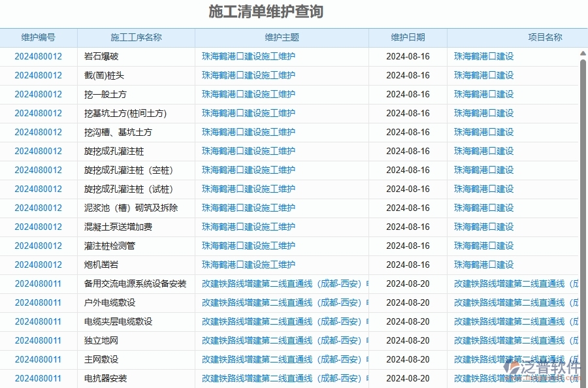Sort table by 维护主题 column header

pos(282,37)
